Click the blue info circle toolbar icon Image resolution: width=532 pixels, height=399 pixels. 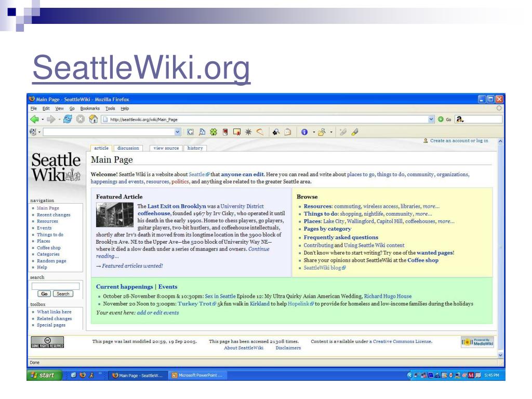(304, 132)
